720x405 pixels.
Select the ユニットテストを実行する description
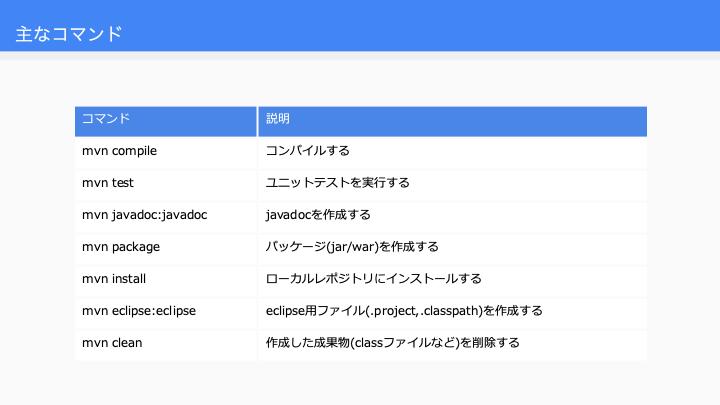tap(338, 183)
